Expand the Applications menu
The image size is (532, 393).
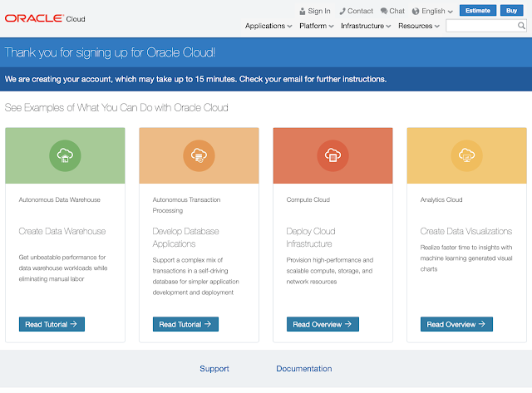(x=268, y=26)
